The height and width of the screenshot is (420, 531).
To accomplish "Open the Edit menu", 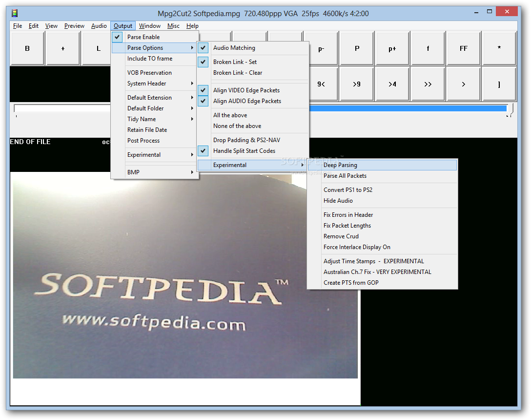I will [x=34, y=26].
